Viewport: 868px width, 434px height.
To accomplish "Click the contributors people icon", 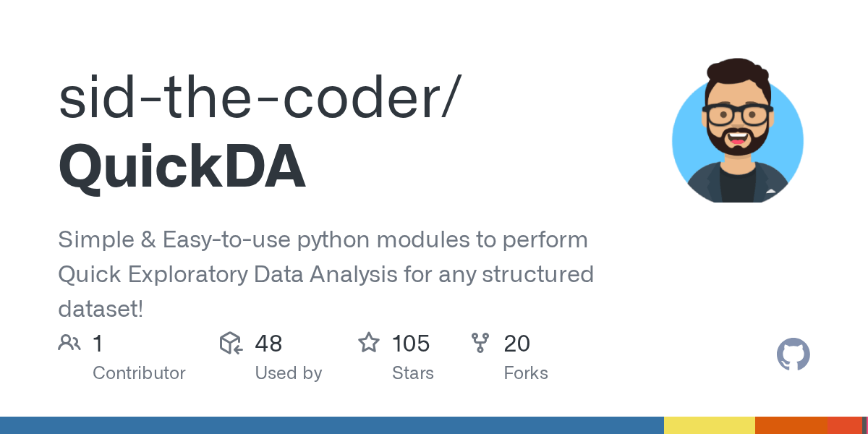I will tap(69, 343).
